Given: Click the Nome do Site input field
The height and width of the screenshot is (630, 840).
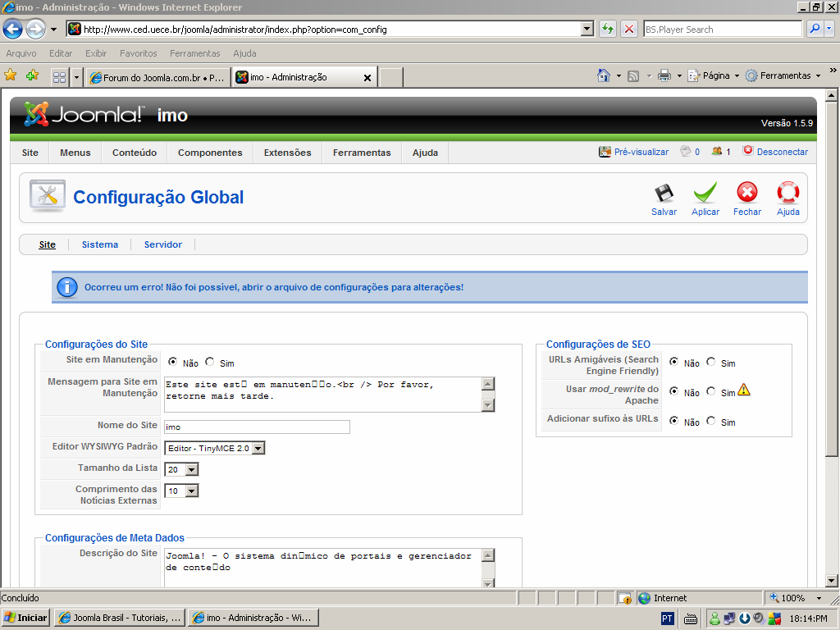Looking at the screenshot, I should 257,427.
